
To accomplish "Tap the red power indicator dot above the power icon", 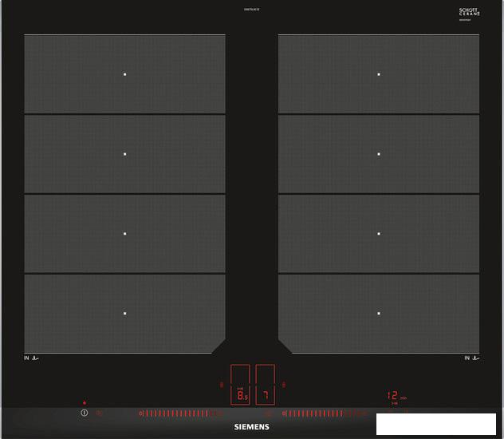I will click(x=85, y=402).
